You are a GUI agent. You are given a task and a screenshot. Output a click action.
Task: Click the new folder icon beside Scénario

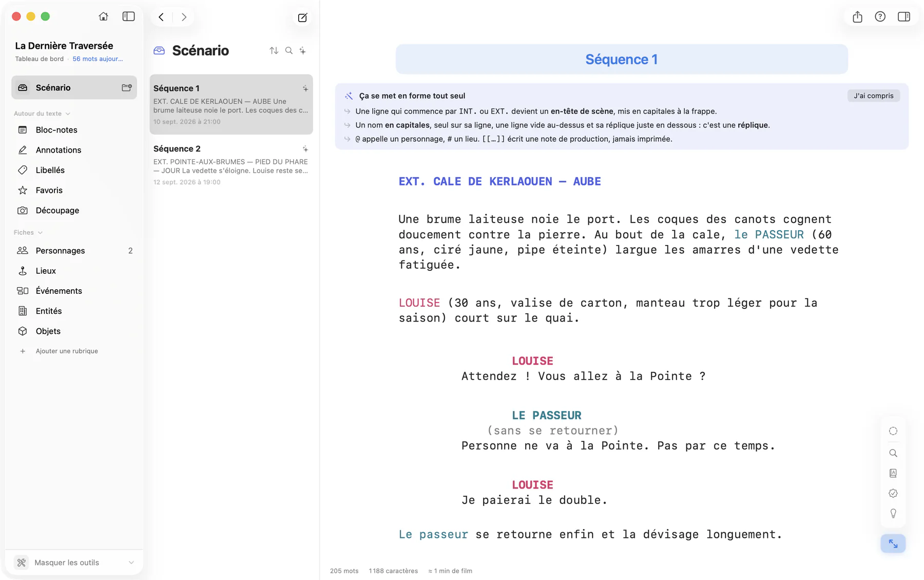127,87
